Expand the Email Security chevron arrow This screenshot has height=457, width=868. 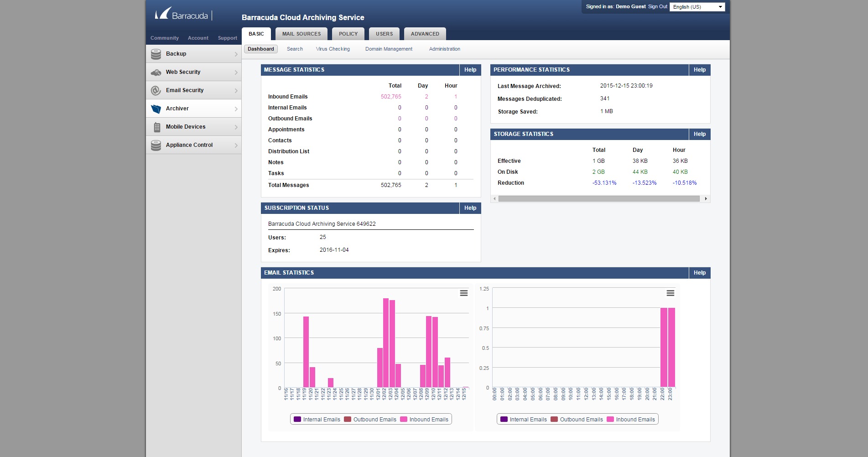236,91
